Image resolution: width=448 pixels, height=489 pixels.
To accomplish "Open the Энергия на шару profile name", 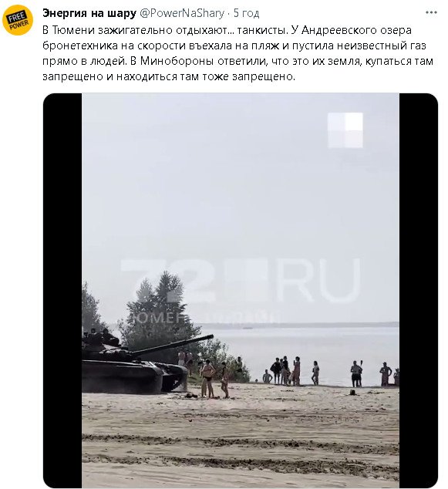I will pos(89,13).
